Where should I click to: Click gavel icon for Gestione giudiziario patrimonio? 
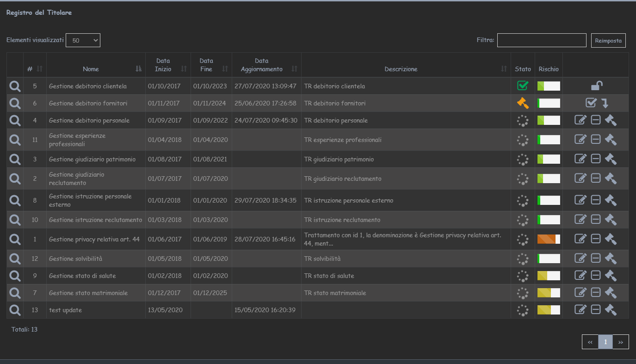tap(611, 159)
